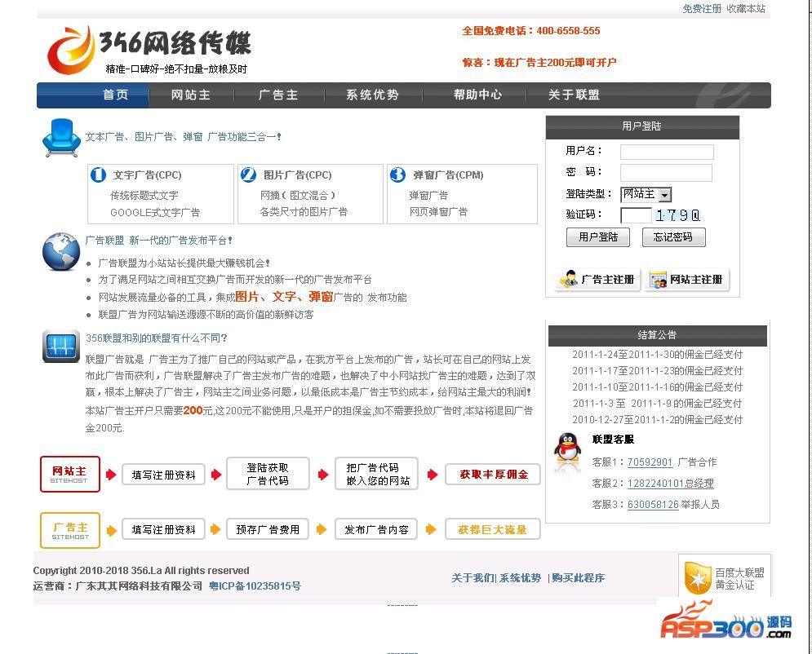
Task: Click the 用户登陆 button
Action: tap(598, 237)
